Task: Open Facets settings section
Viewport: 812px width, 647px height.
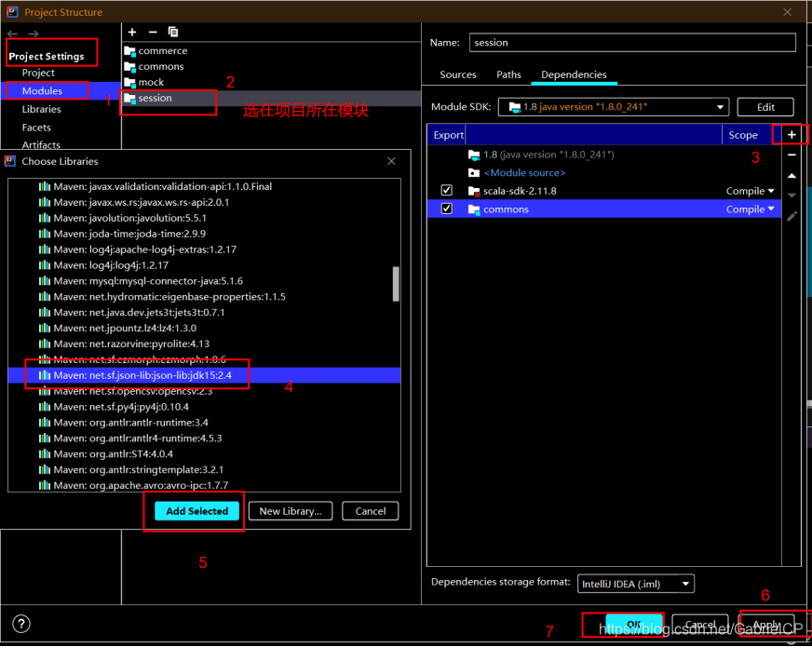Action: (x=36, y=128)
